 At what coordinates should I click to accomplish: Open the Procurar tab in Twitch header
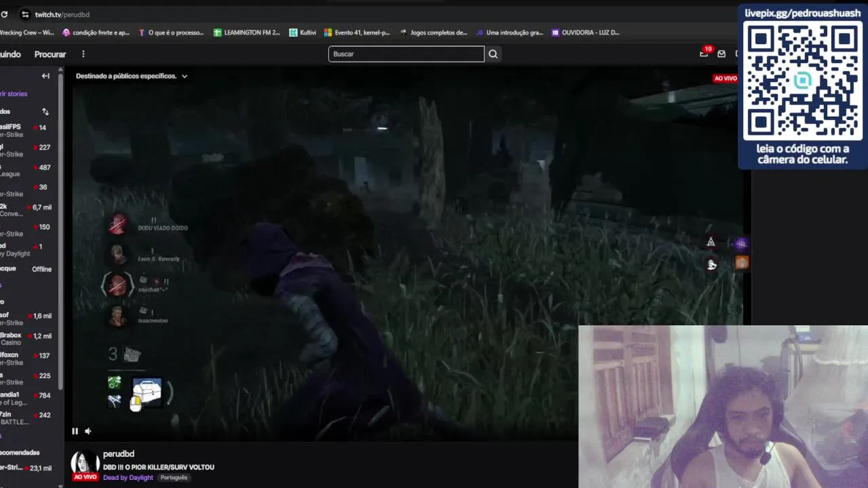pos(50,54)
